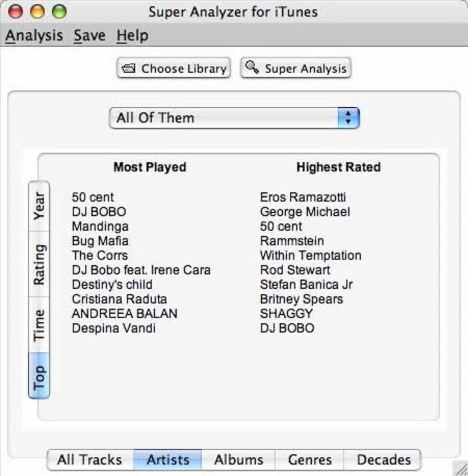Select The Corrs entry
468x476 pixels.
pos(100,255)
